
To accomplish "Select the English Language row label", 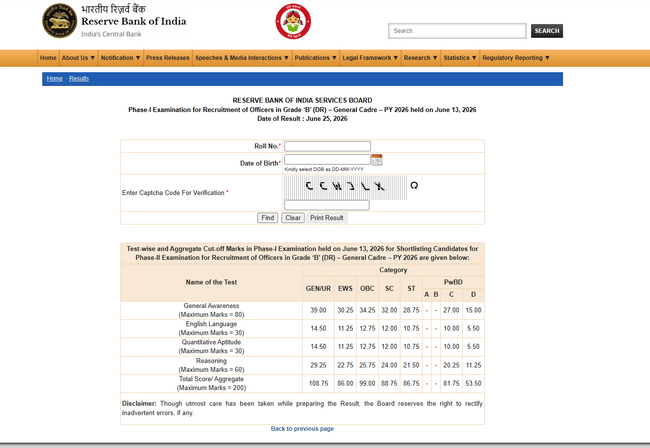I will [x=211, y=328].
